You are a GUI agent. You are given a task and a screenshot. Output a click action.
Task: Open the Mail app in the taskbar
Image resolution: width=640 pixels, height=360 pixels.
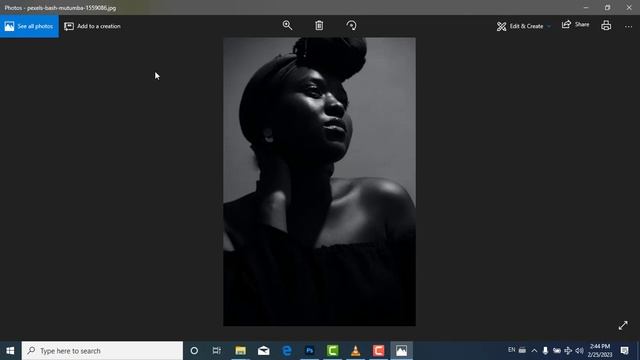point(264,351)
